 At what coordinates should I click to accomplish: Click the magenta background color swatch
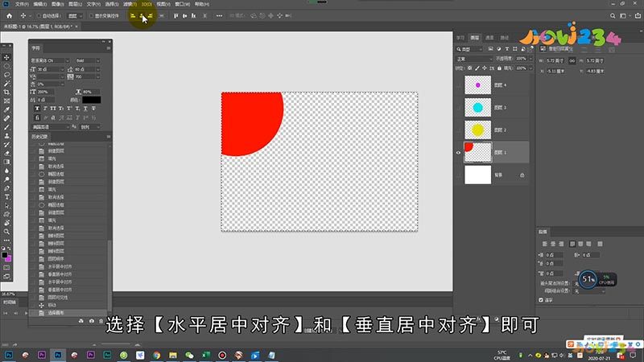[8, 258]
